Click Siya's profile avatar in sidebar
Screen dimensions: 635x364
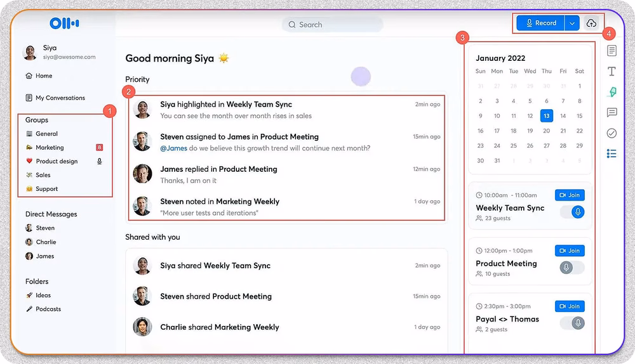[x=30, y=52]
